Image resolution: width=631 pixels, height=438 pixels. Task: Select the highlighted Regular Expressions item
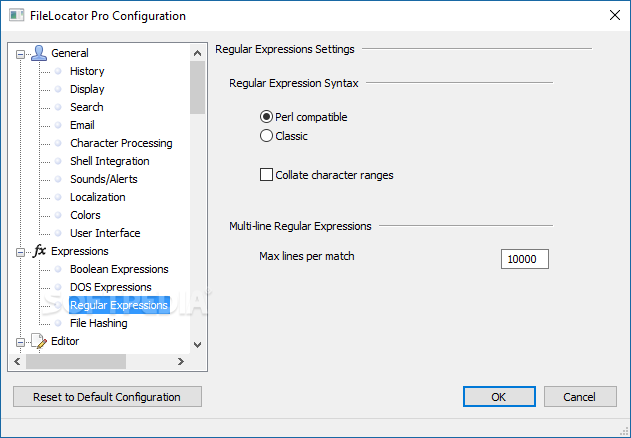click(119, 305)
